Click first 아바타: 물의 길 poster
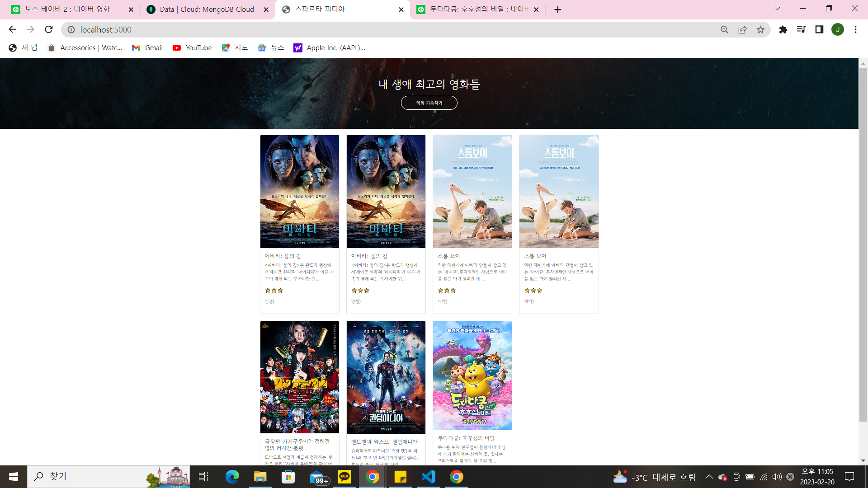Screen dimensions: 868x488 [x=299, y=191]
